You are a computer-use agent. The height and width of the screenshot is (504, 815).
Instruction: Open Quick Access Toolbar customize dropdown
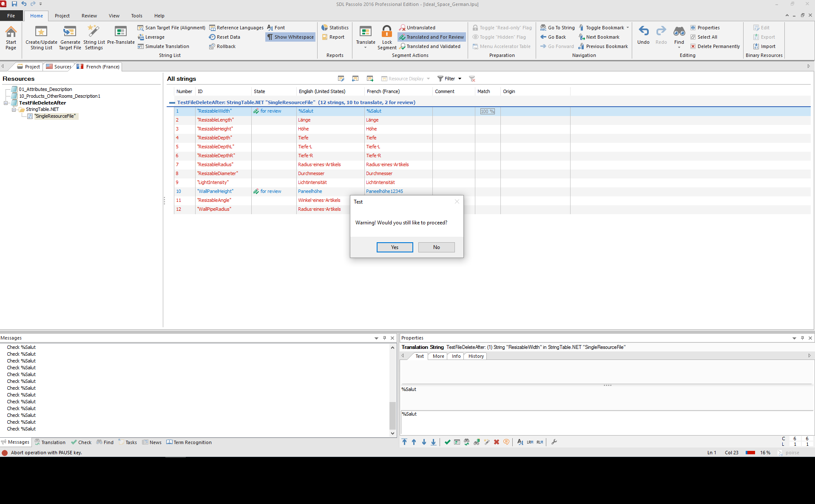tap(40, 4)
